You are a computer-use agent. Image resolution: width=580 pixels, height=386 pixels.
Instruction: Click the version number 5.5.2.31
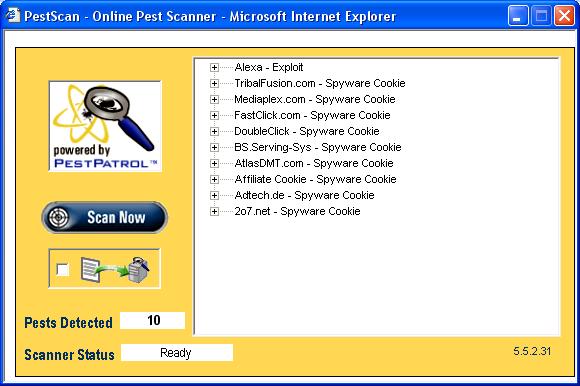pyautogui.click(x=532, y=351)
